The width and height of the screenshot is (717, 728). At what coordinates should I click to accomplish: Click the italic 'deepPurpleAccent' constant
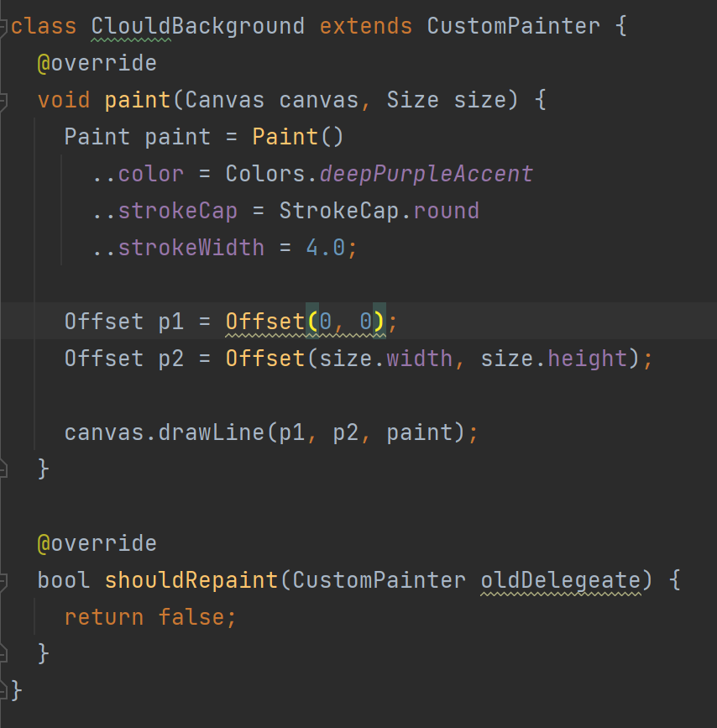point(427,174)
